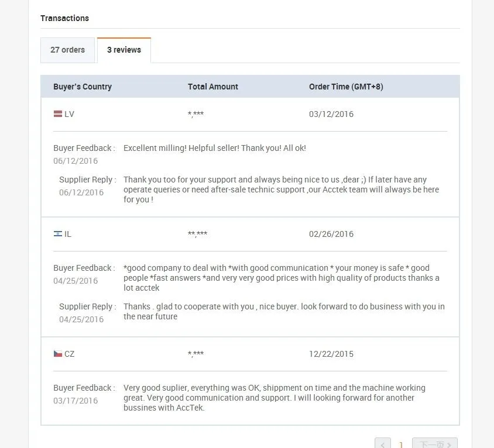Click the Order Time (GMT+8) header
This screenshot has height=448, width=494.
point(346,87)
